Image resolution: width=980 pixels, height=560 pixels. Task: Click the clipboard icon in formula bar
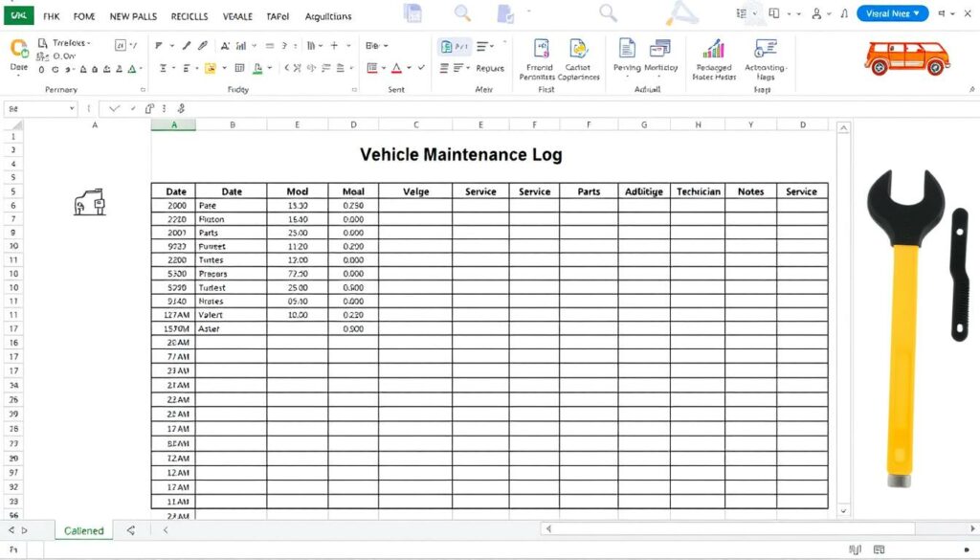(x=149, y=109)
